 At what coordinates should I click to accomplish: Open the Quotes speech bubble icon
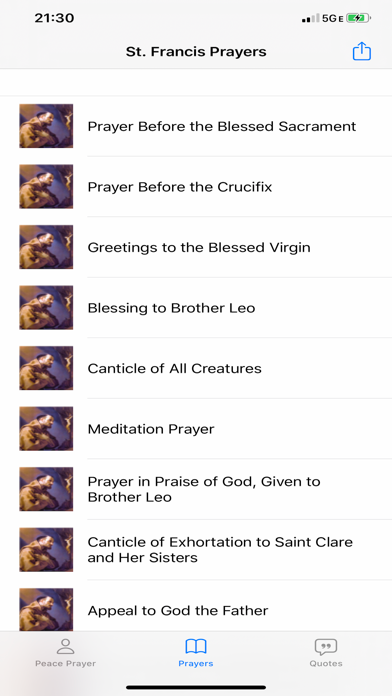pyautogui.click(x=326, y=647)
